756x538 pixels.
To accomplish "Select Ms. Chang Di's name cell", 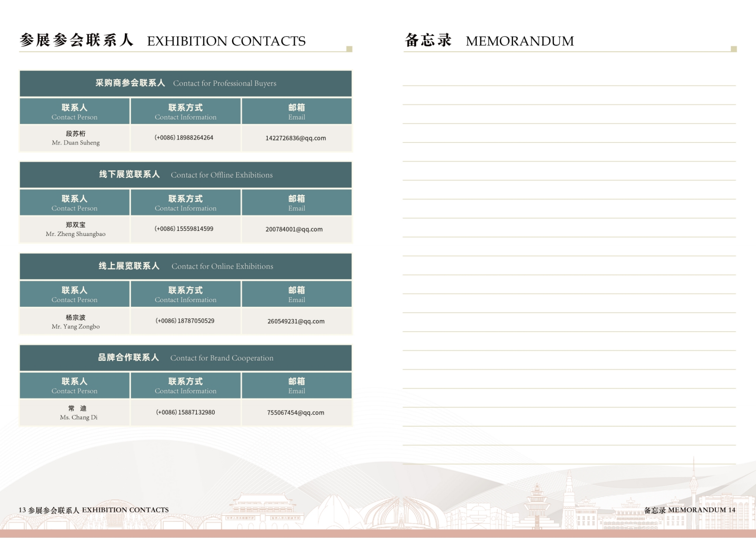I will click(74, 412).
